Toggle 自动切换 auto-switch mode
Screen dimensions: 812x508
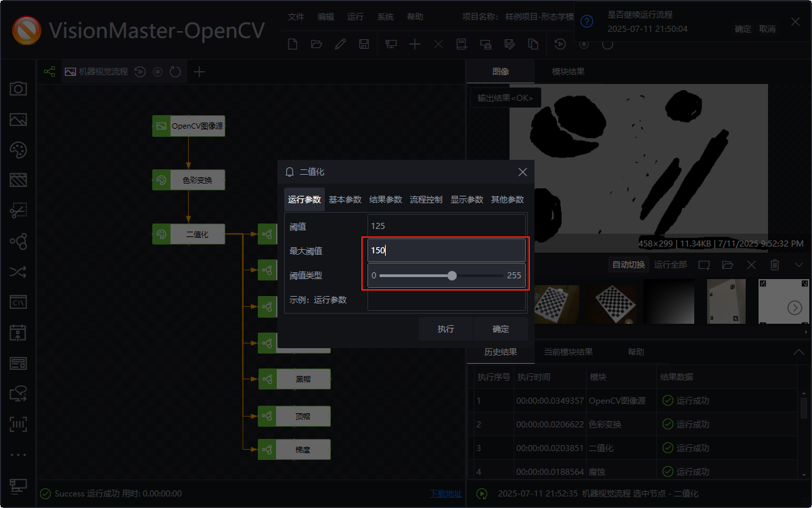(x=627, y=264)
